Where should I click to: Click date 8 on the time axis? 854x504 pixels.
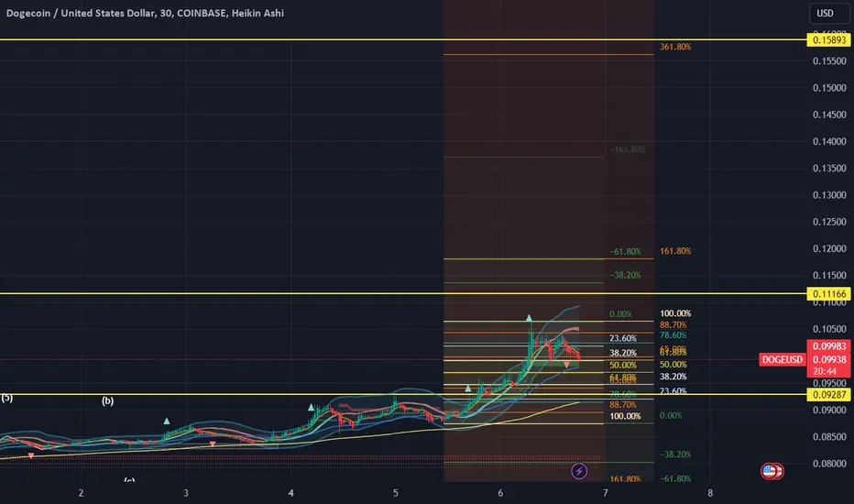click(710, 493)
